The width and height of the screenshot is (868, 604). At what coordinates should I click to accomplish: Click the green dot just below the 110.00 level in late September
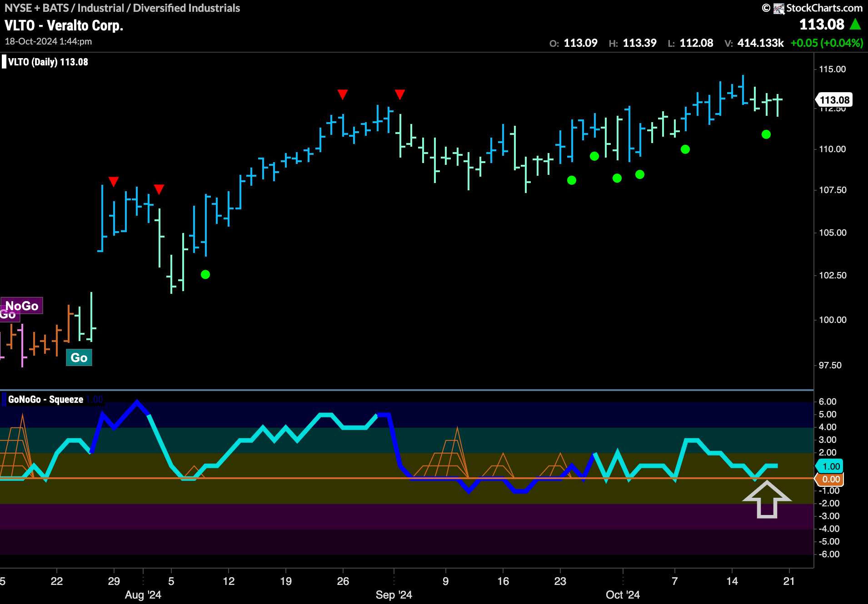click(x=594, y=156)
